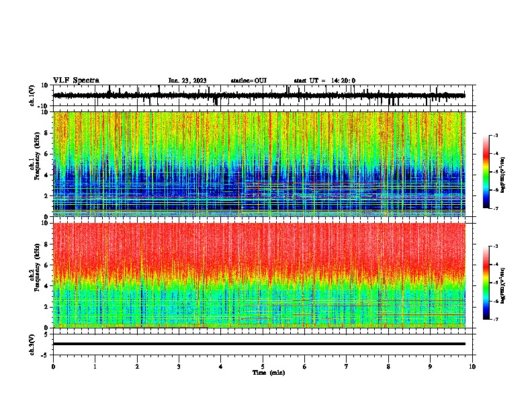This screenshot has height=411, width=532.
Task: Click time axis tick label "2"
Action: coord(137,367)
